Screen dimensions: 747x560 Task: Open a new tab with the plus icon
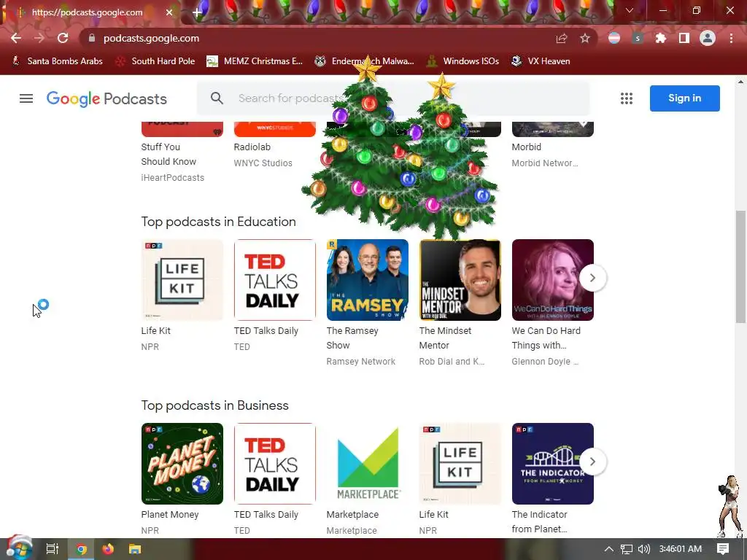click(197, 12)
